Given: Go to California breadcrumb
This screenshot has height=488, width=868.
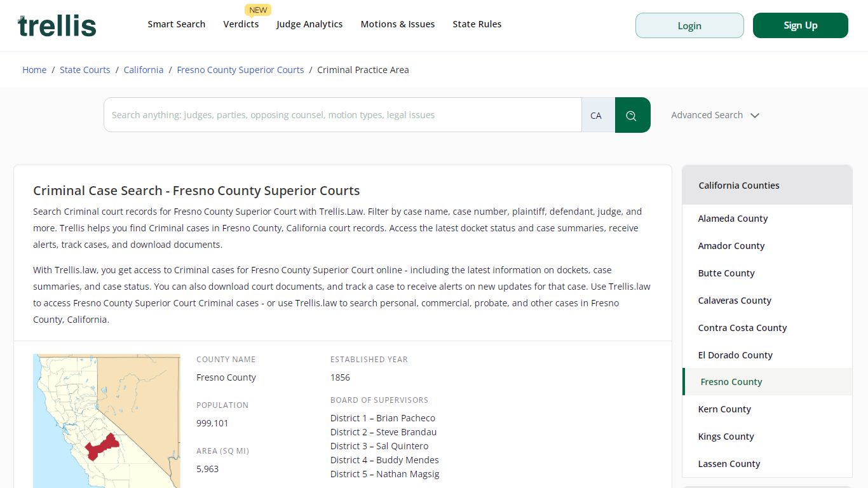Looking at the screenshot, I should 144,70.
